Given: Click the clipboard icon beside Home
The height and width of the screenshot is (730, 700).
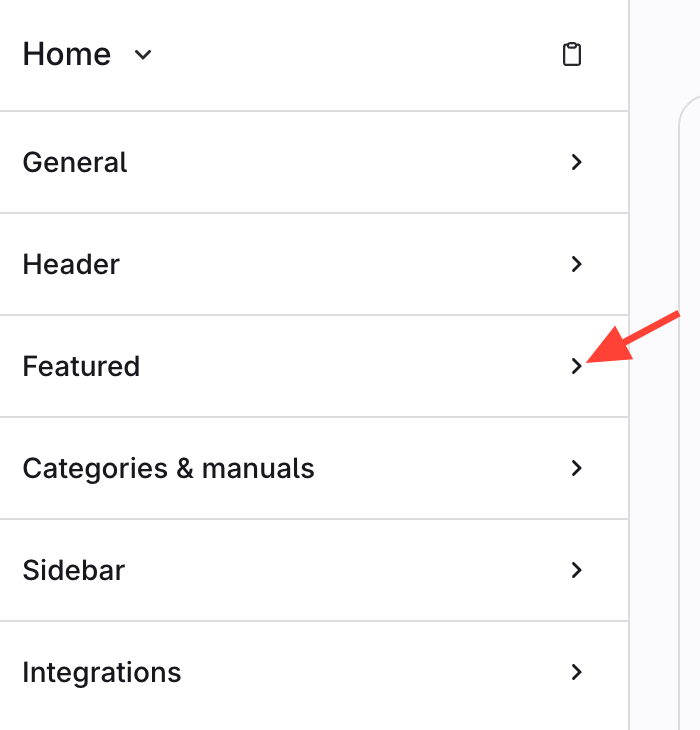Looking at the screenshot, I should pyautogui.click(x=572, y=54).
